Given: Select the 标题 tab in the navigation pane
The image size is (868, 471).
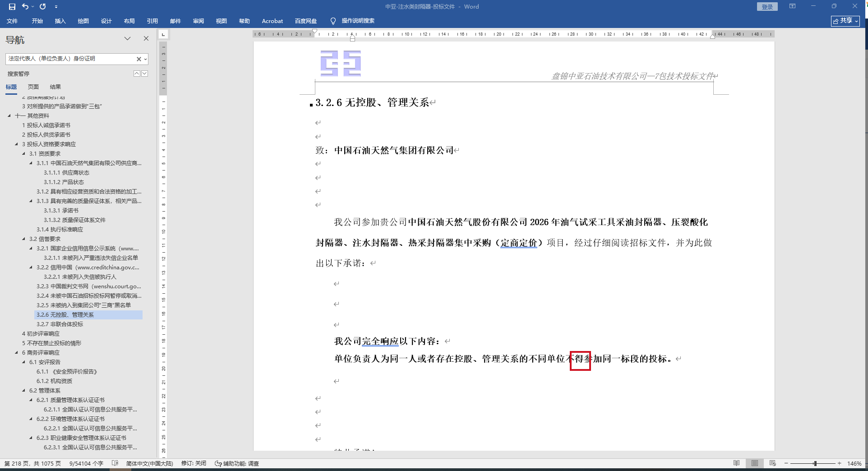Looking at the screenshot, I should pos(11,87).
